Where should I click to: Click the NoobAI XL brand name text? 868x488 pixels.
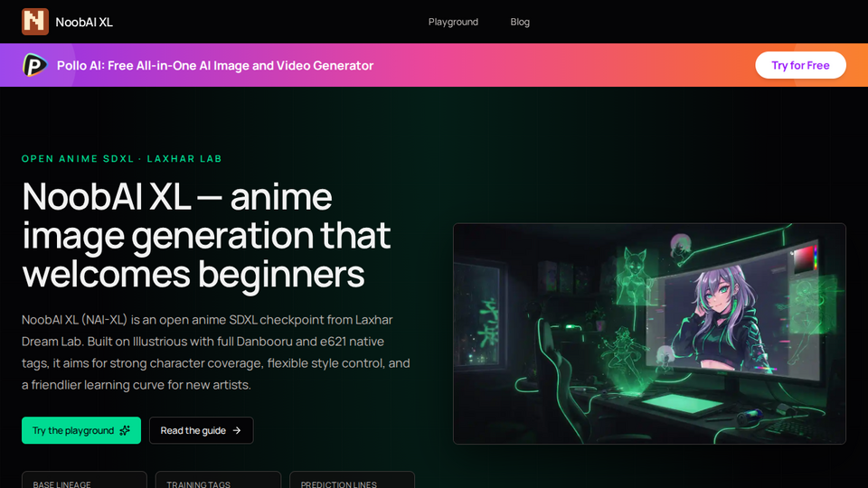tap(84, 22)
